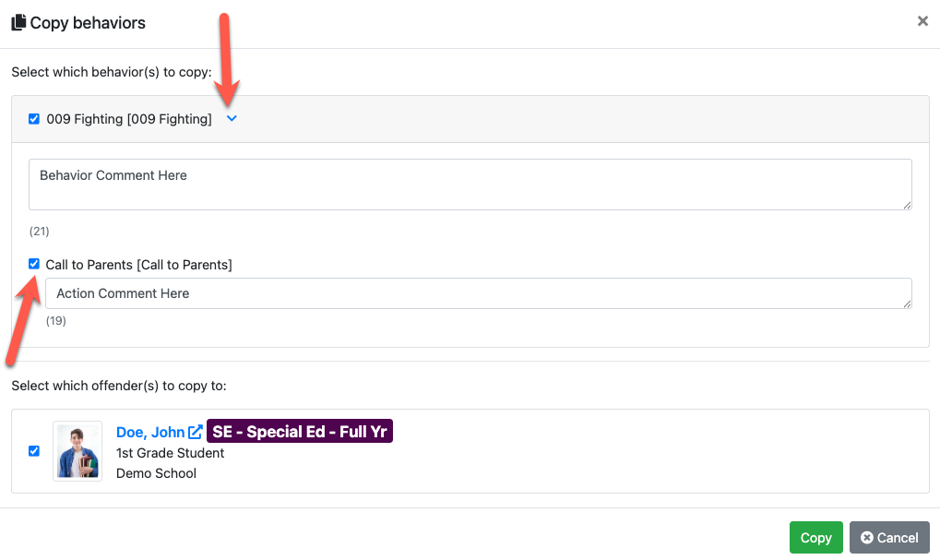Screen dimensions: 940x560
Task: Click the external link icon beside Doe, John
Action: (x=196, y=432)
